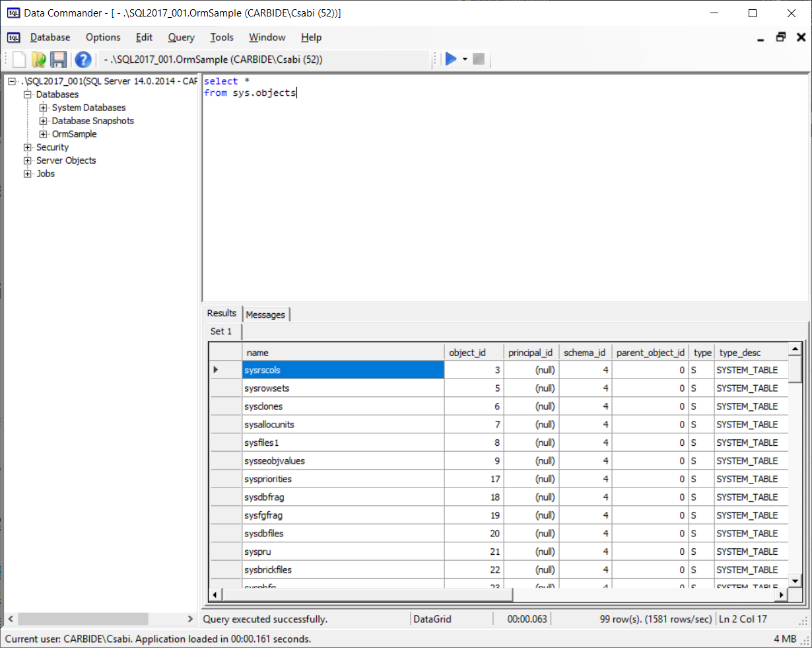The height and width of the screenshot is (648, 812).
Task: Select the syspru name cell
Action: 343,552
